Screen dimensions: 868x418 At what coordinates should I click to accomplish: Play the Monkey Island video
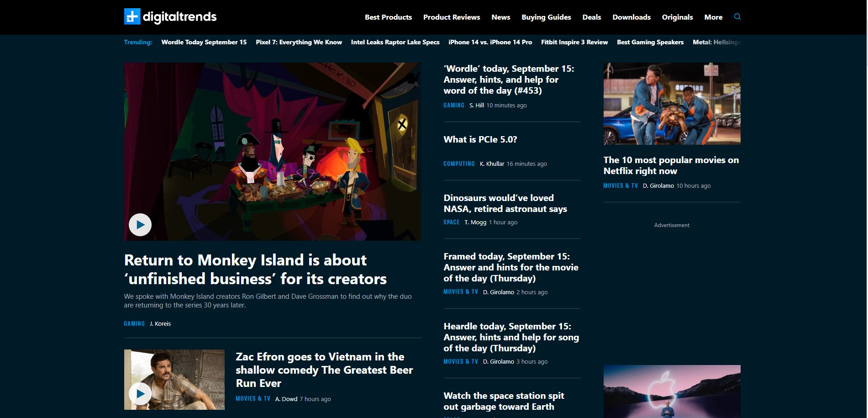(140, 225)
